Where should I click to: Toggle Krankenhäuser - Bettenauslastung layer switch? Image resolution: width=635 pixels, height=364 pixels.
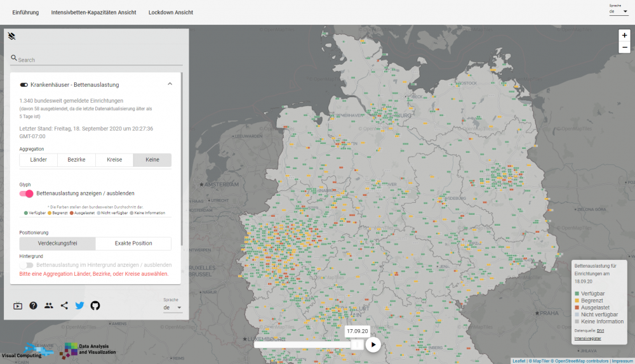click(x=24, y=84)
